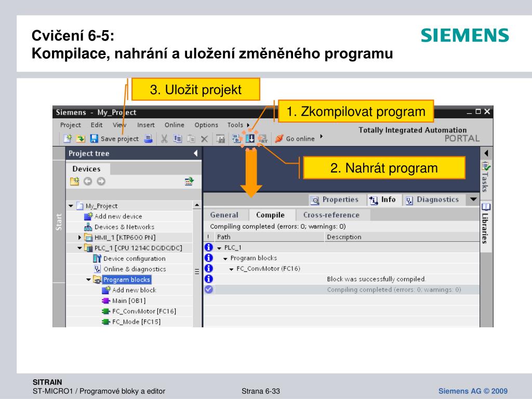The width and height of the screenshot is (532, 399).
Task: Select the Compile tab
Action: pos(270,215)
